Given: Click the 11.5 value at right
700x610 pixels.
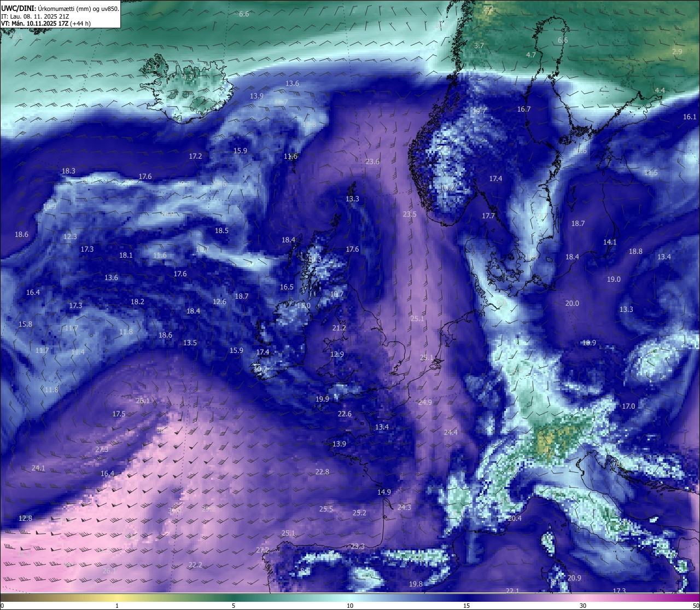Looking at the screenshot, I should 651,172.
